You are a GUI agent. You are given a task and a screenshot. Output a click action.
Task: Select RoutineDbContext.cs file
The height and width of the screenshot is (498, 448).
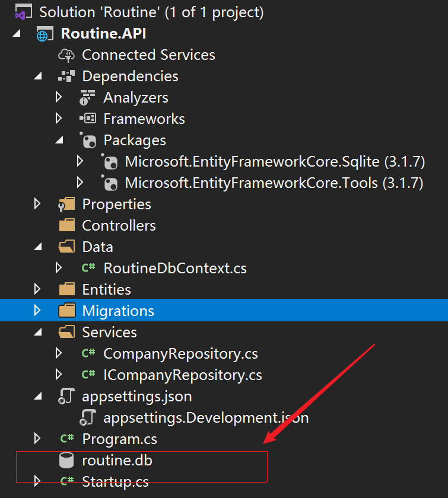click(174, 269)
